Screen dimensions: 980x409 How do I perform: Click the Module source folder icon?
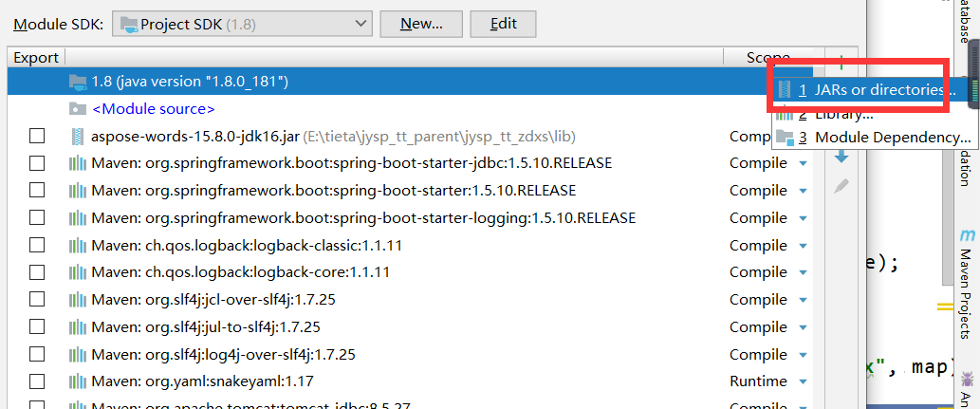click(x=78, y=109)
